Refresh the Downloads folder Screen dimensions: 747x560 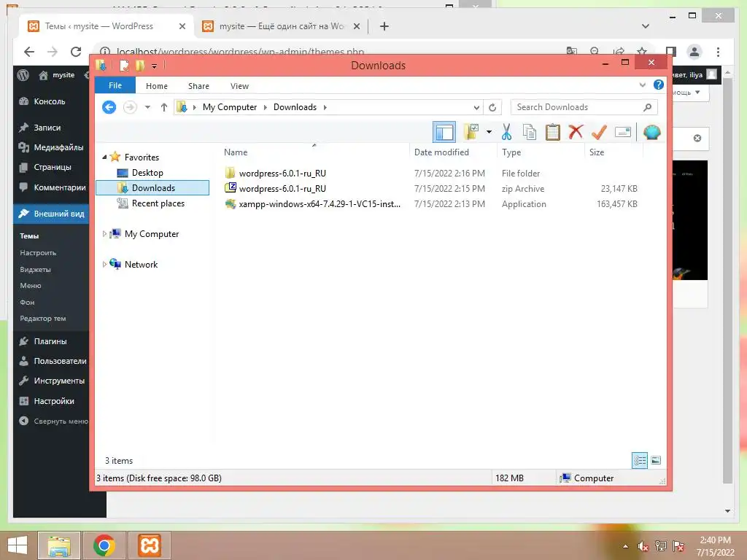(x=492, y=108)
